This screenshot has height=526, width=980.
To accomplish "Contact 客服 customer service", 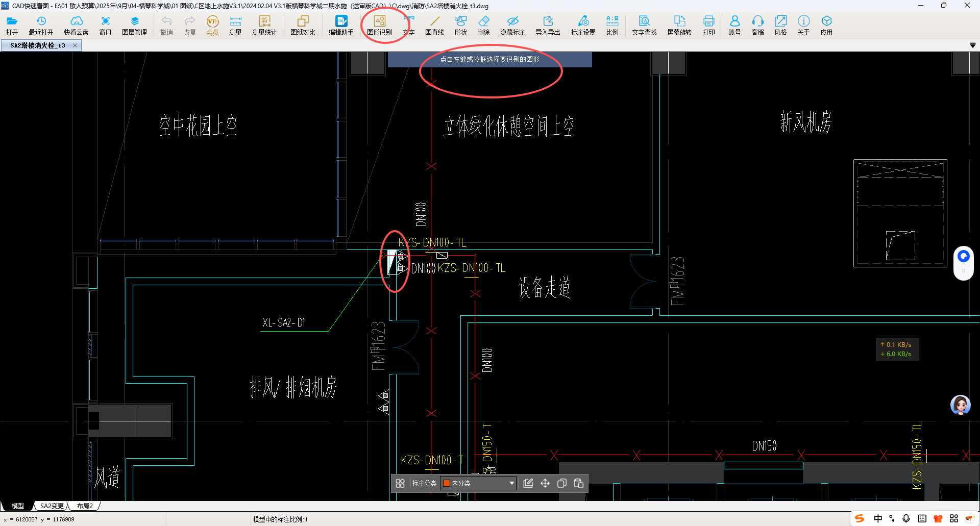I will click(x=757, y=25).
